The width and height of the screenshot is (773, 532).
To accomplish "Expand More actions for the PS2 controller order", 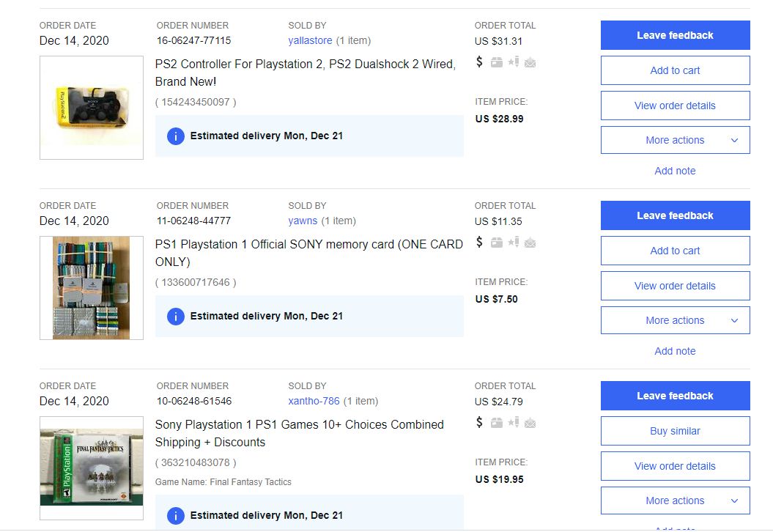I will click(675, 140).
